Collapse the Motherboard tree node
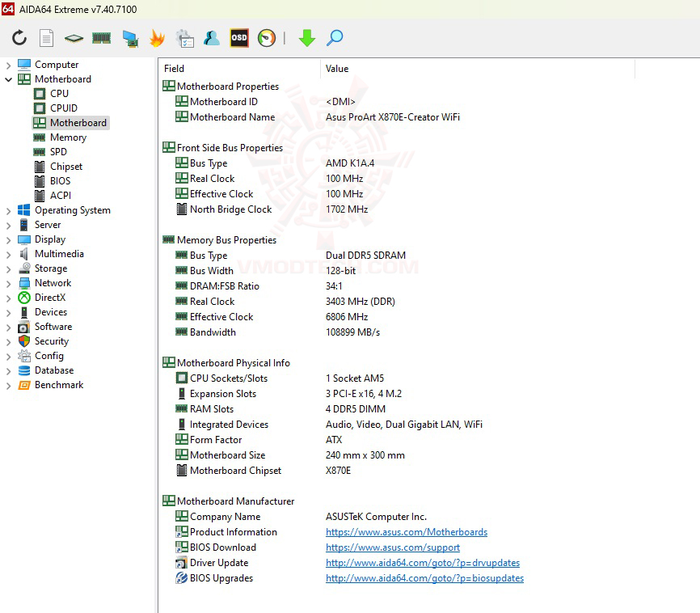 (x=8, y=80)
